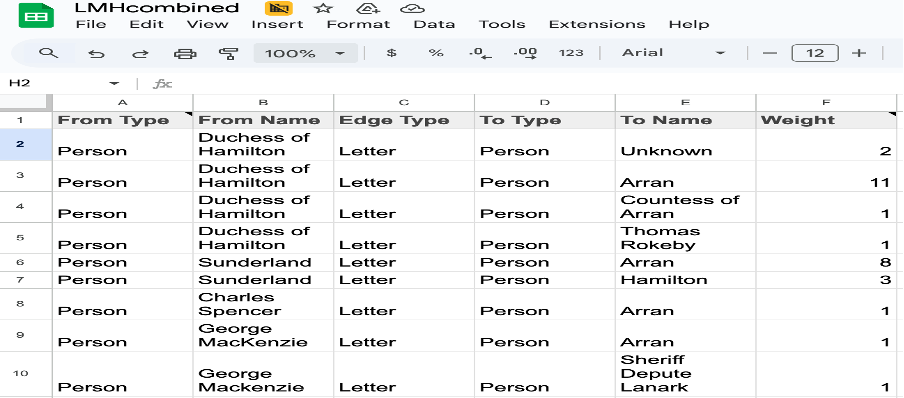904x398 pixels.
Task: Open the name box dropdown arrow
Action: [113, 84]
